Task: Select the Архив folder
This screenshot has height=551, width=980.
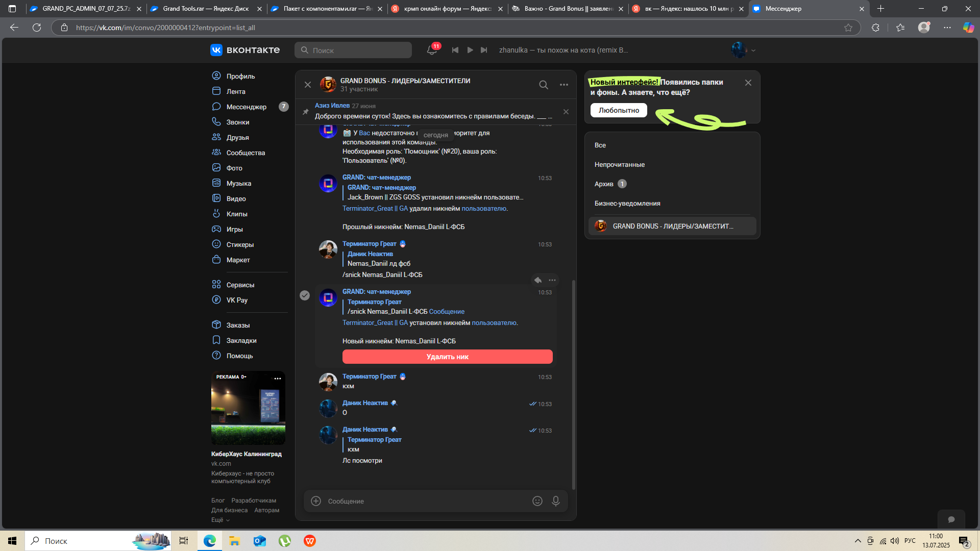Action: pos(672,184)
